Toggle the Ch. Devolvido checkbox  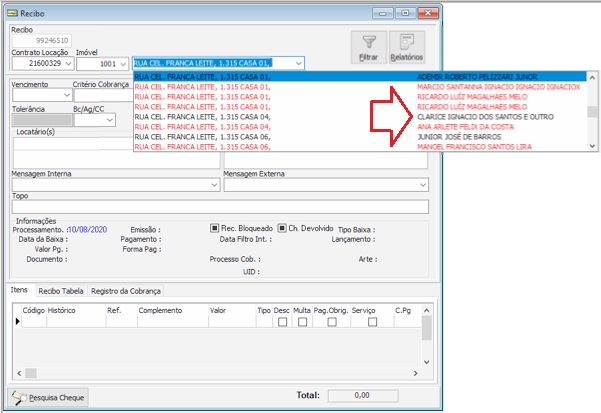pos(282,227)
